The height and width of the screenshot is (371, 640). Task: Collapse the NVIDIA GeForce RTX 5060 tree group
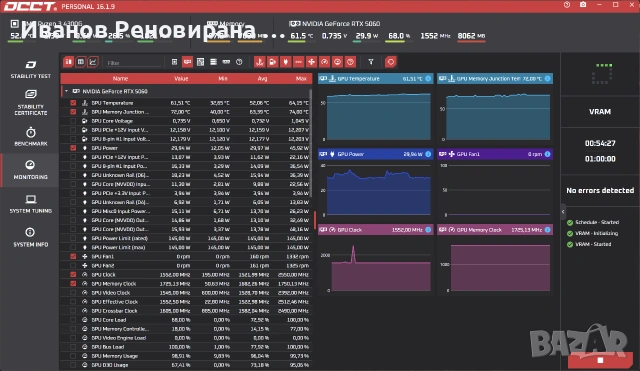click(67, 91)
